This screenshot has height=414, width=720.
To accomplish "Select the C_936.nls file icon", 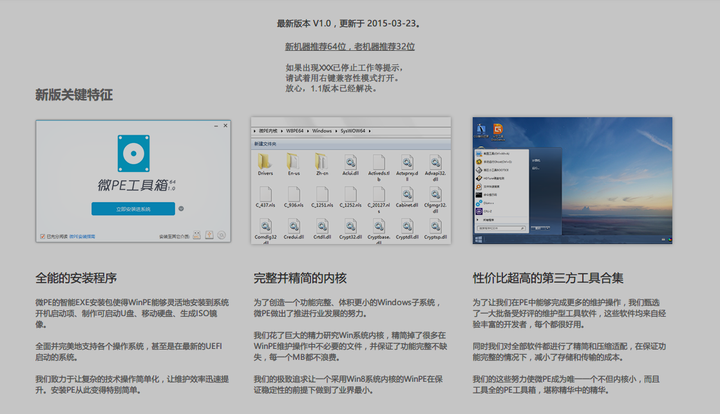I will (x=294, y=194).
